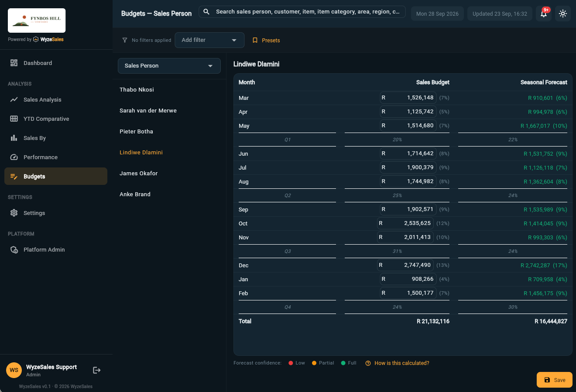
Task: Save the budget changes
Action: [554, 380]
